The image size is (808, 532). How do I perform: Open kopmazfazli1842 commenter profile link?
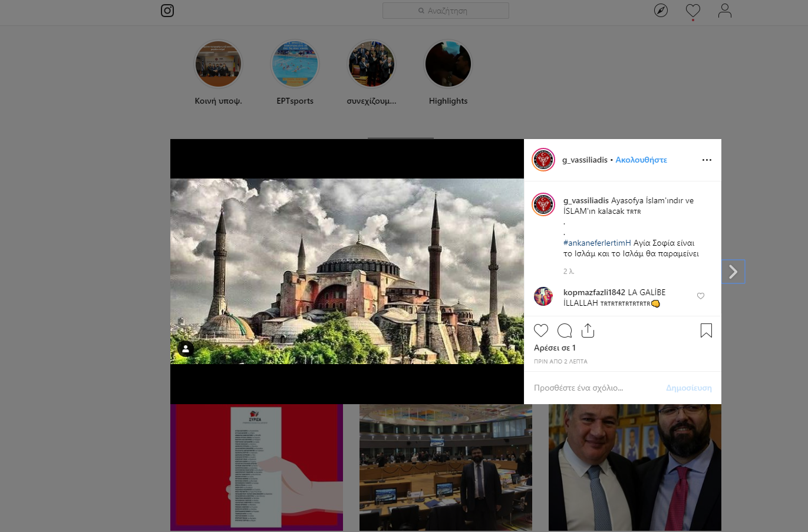tap(594, 292)
